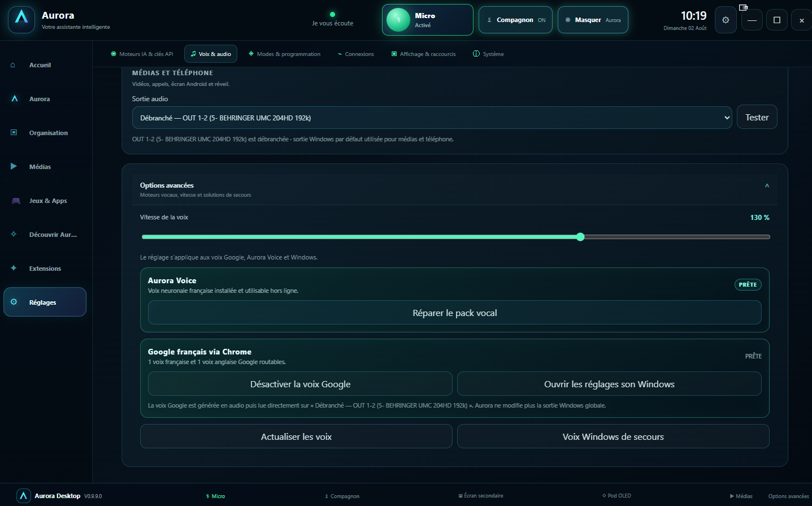Image resolution: width=812 pixels, height=506 pixels.
Task: Open Organisation in the sidebar
Action: (x=45, y=133)
